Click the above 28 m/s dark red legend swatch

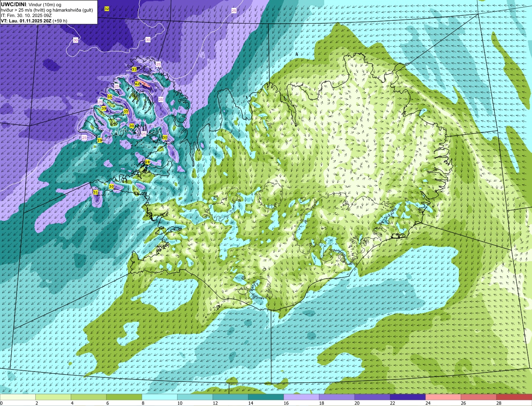coord(514,397)
